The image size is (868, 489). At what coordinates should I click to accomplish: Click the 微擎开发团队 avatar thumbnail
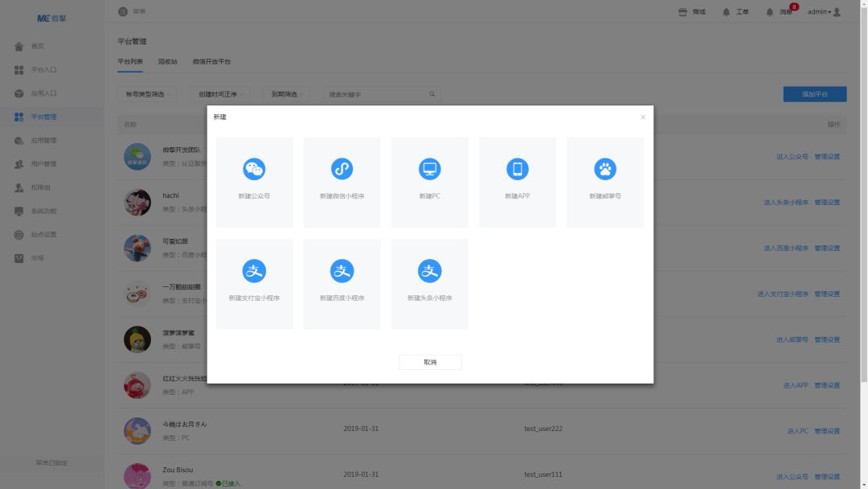[x=137, y=157]
